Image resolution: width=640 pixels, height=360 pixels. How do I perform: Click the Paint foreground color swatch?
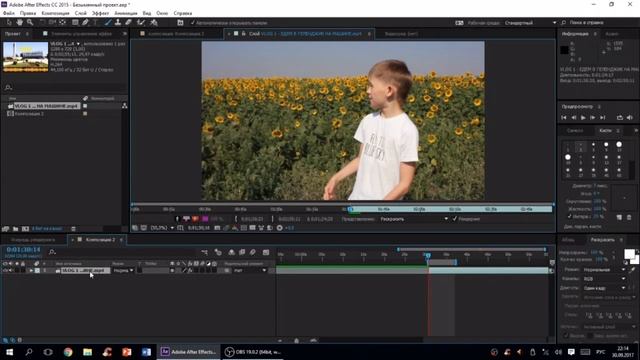click(629, 254)
